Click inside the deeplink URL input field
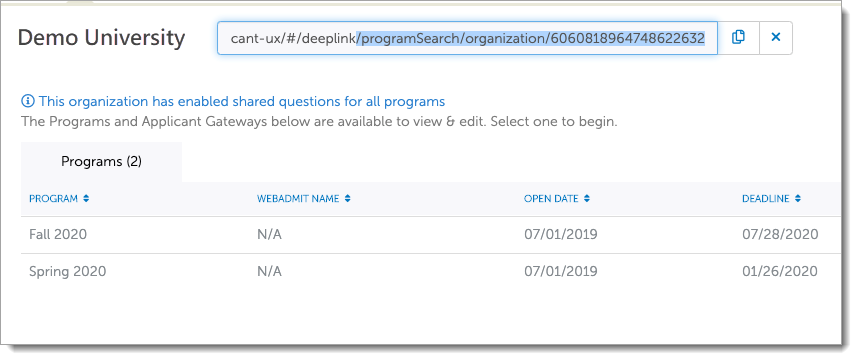857x360 pixels. pyautogui.click(x=467, y=38)
